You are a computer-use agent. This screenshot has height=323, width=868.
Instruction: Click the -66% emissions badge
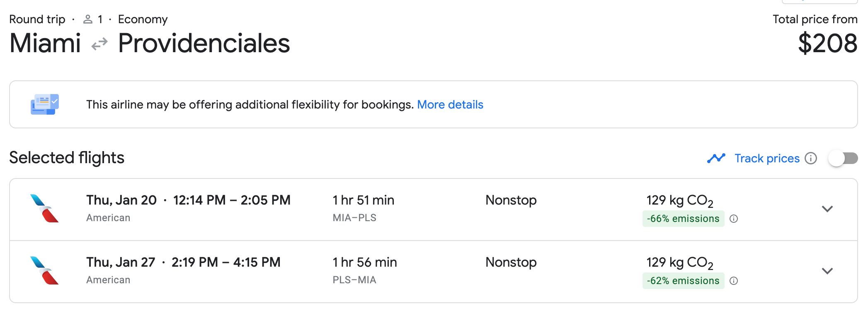point(683,219)
